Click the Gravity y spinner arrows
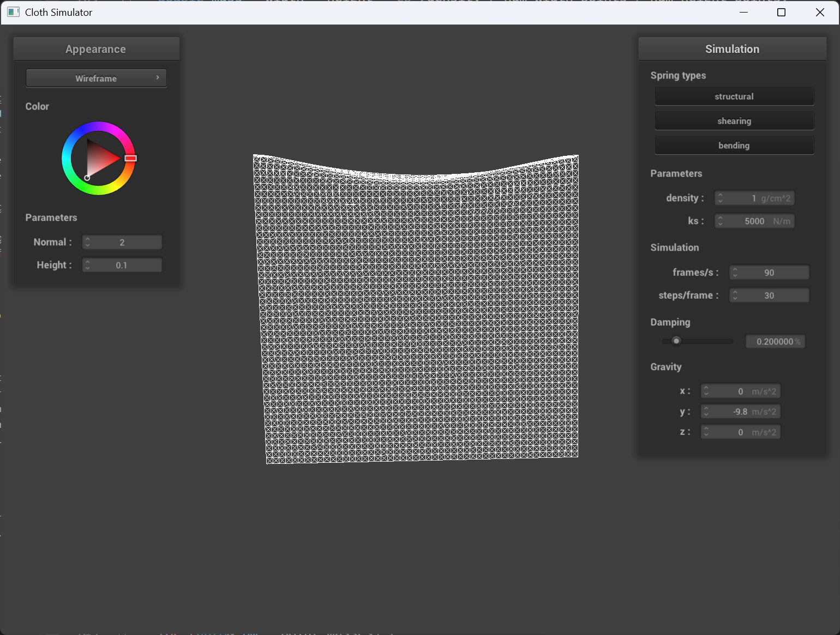 706,412
